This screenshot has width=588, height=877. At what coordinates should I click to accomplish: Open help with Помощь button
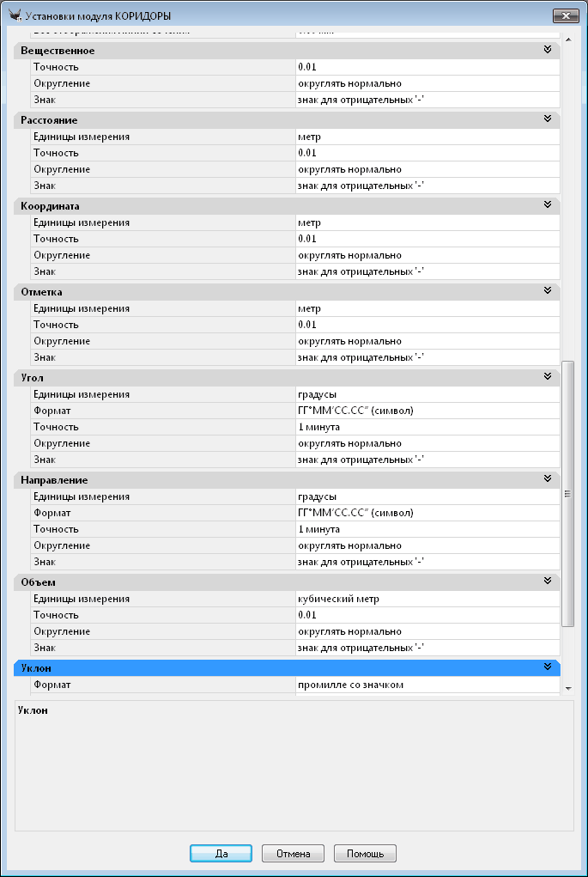click(x=365, y=854)
